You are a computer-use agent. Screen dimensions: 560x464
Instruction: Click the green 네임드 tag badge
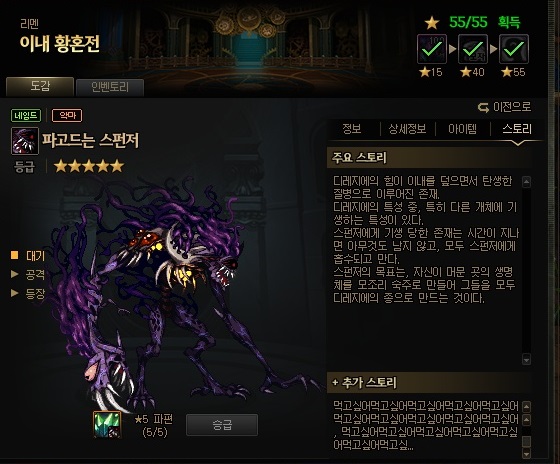pos(26,115)
